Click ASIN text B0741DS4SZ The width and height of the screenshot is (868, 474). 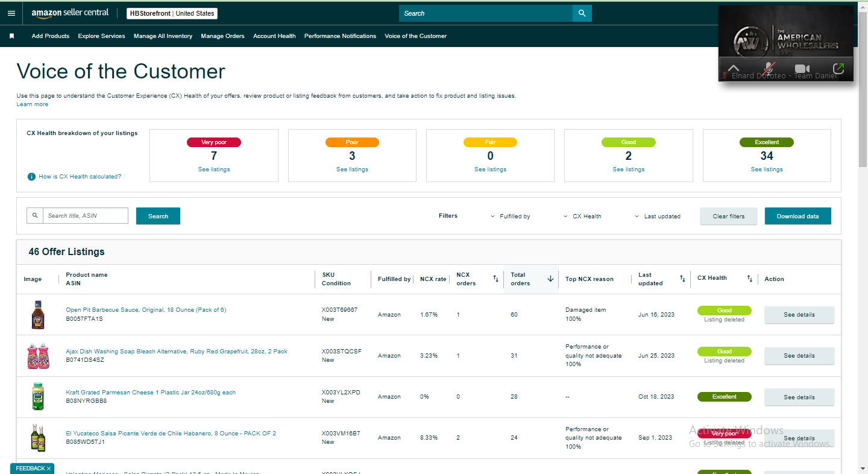pos(85,360)
